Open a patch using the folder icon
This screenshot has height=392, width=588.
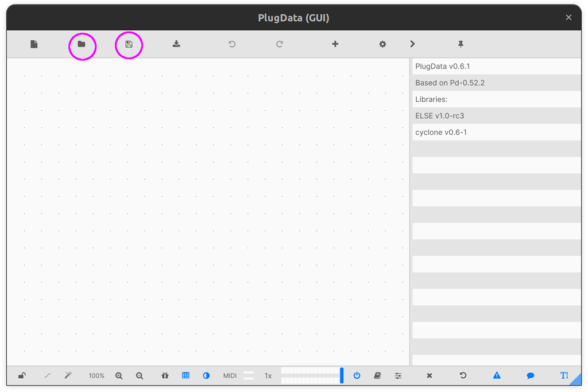click(x=82, y=44)
